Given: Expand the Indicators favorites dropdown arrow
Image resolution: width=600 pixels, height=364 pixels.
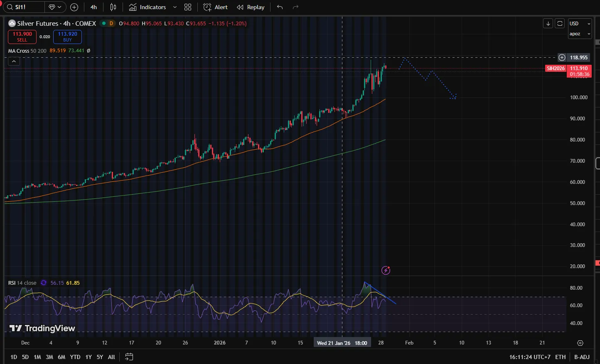Looking at the screenshot, I should [175, 7].
